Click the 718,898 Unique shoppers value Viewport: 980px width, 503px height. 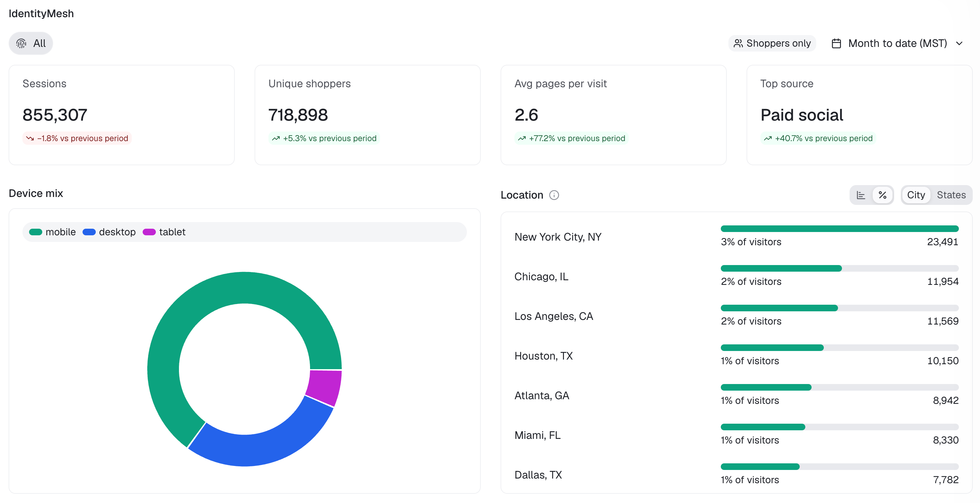pos(298,115)
